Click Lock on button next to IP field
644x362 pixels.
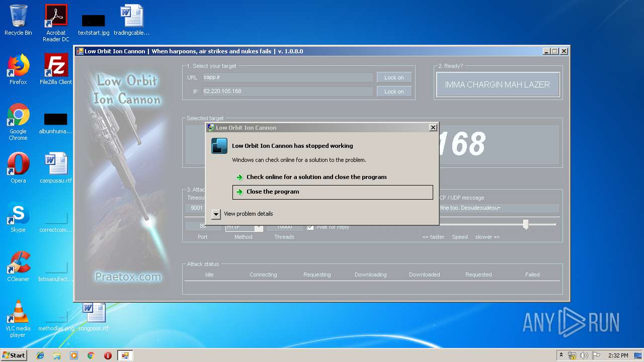point(394,92)
